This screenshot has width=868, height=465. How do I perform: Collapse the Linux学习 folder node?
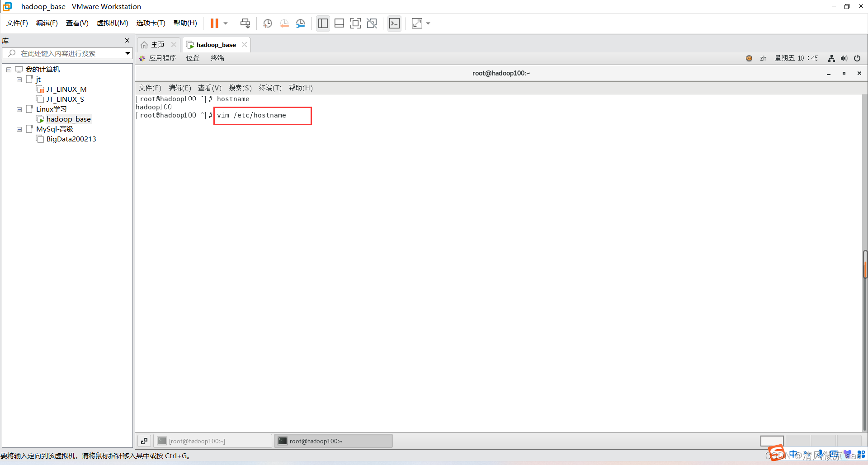coord(19,109)
